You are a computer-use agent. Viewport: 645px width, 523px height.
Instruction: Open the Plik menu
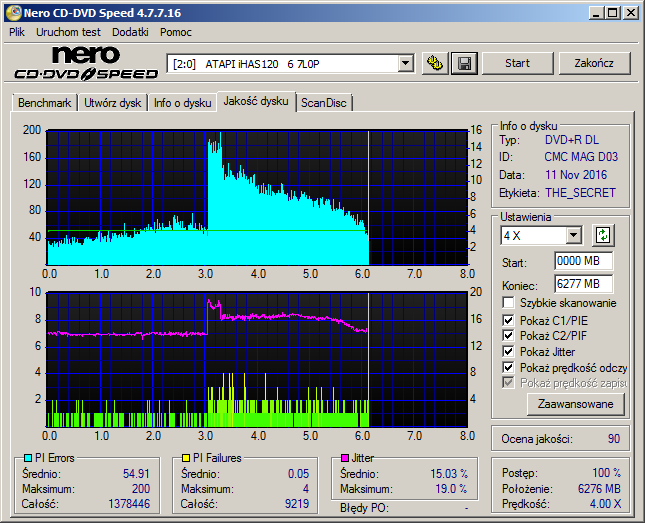tap(17, 32)
